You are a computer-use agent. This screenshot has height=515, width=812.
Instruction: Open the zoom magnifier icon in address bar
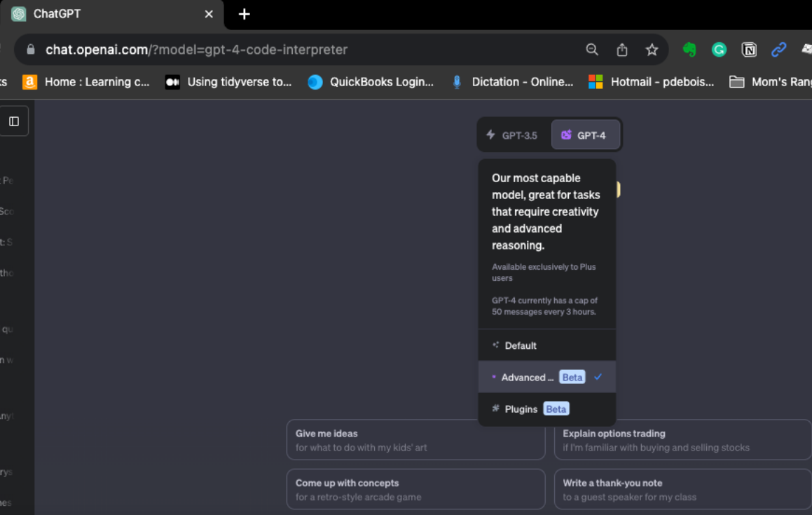click(592, 50)
